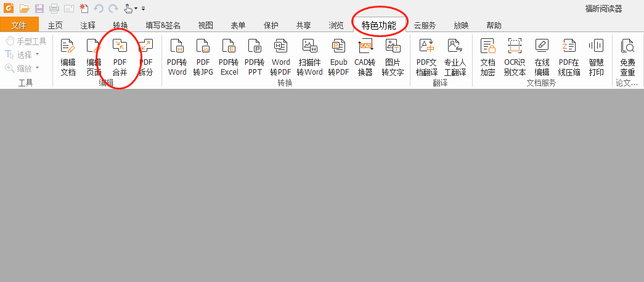
Task: Switch to the 帮助 tab
Action: tap(494, 25)
